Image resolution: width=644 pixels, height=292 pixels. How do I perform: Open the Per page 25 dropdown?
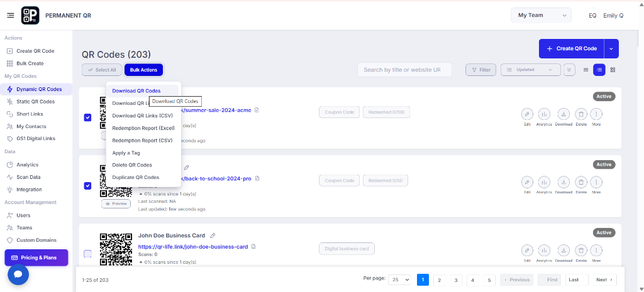pyautogui.click(x=399, y=279)
